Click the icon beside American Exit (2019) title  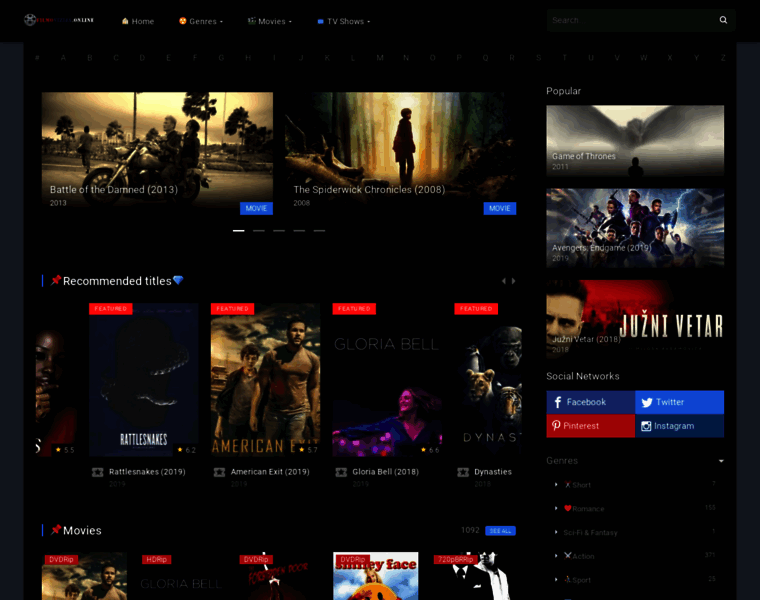point(219,472)
